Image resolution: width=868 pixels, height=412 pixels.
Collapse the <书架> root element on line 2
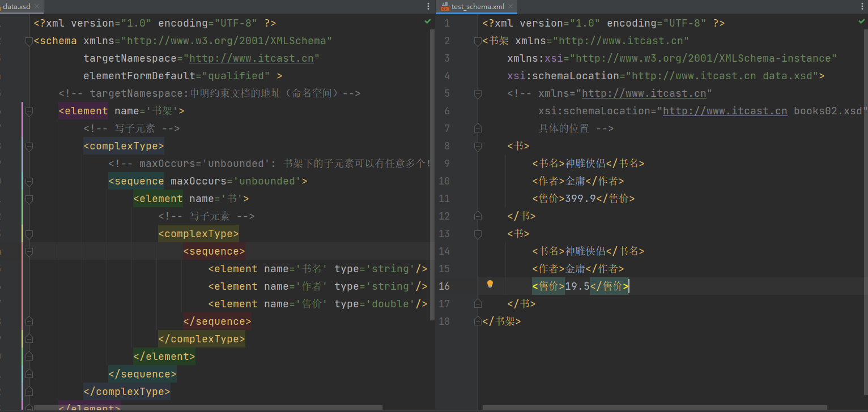click(x=478, y=41)
